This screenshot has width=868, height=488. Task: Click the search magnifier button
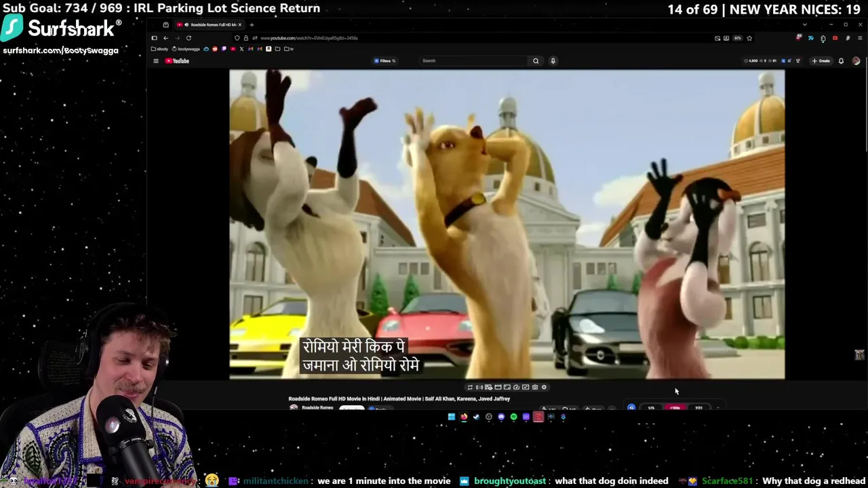coord(536,61)
